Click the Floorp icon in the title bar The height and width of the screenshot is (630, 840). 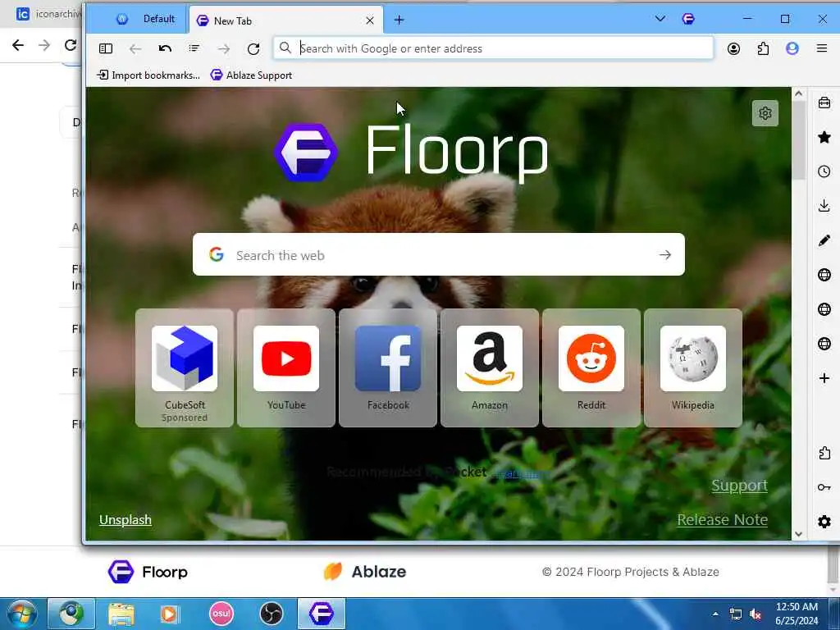coord(688,20)
